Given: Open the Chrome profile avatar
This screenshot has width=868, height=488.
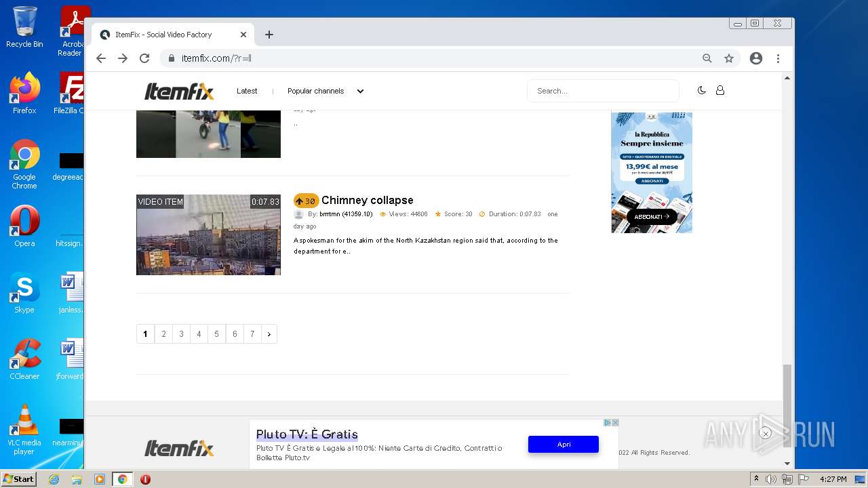Looking at the screenshot, I should tap(756, 58).
